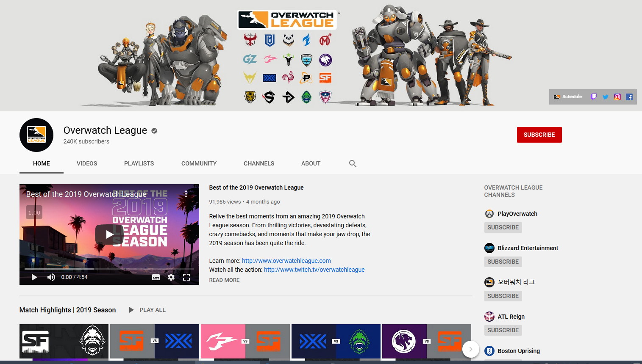The width and height of the screenshot is (642, 364).
Task: Switch to the HOME tab
Action: click(42, 163)
